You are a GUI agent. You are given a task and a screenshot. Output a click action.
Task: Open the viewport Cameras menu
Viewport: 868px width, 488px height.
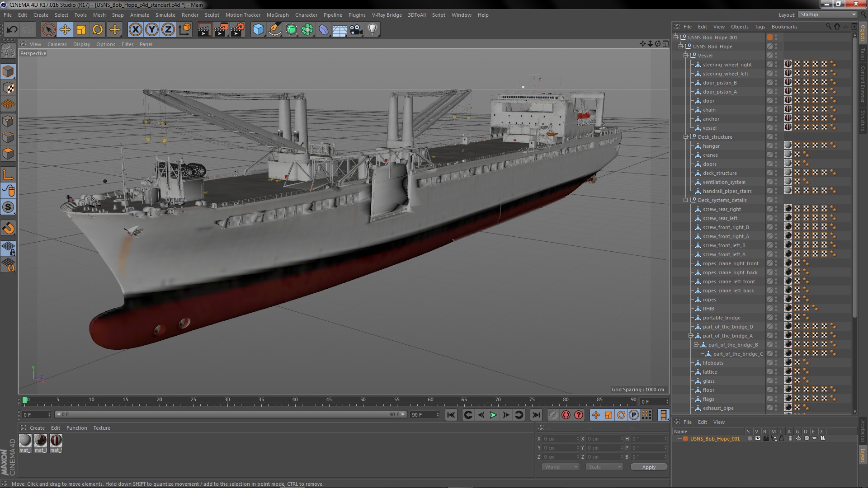click(x=57, y=44)
